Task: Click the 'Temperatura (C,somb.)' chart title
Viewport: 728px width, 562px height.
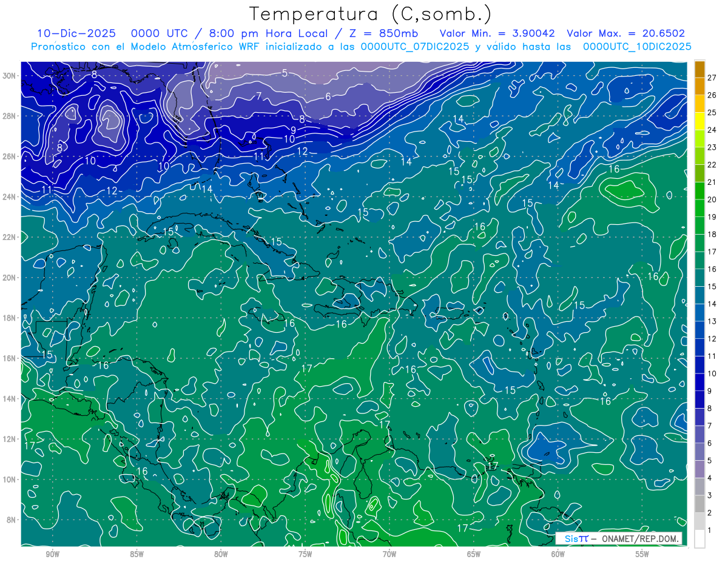Action: 371,14
